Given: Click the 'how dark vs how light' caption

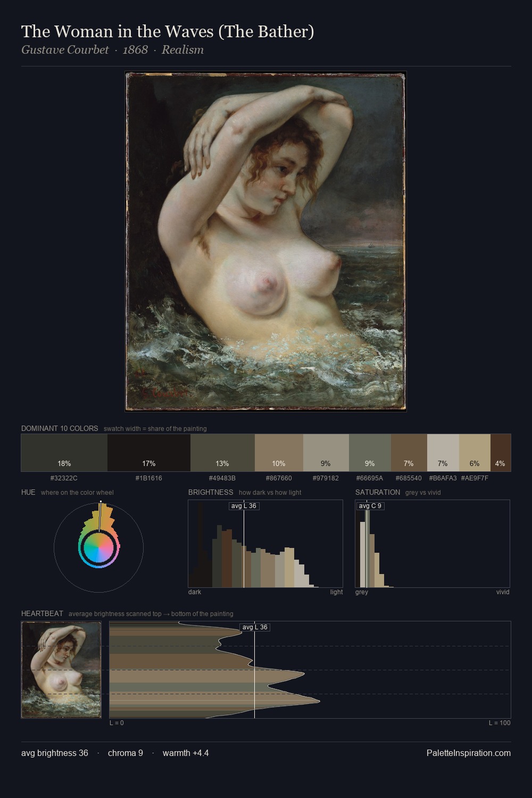Looking at the screenshot, I should click(x=270, y=493).
